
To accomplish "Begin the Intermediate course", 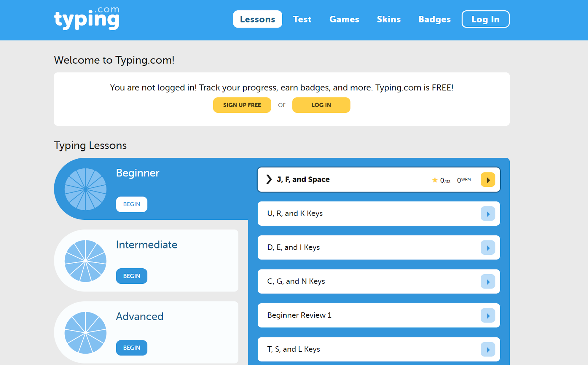I will coord(132,276).
